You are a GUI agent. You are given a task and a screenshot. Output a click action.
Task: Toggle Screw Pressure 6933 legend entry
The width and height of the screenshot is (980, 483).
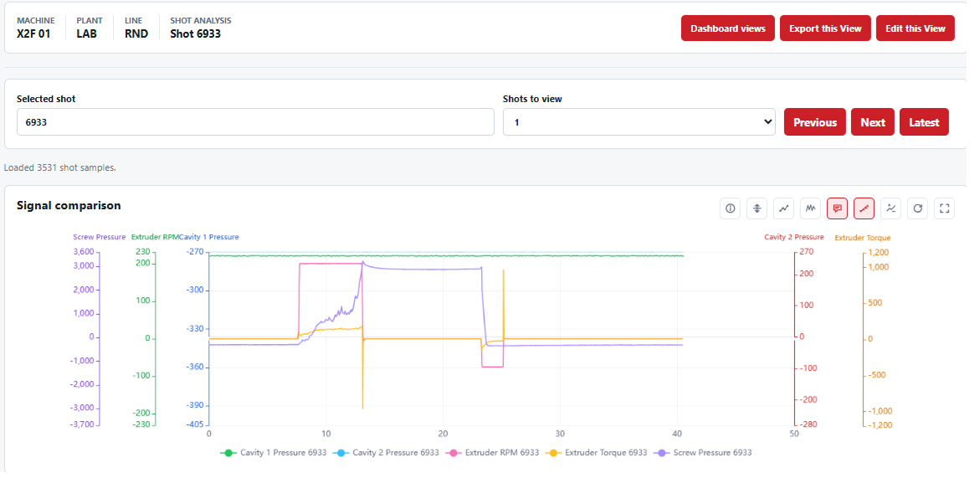tap(702, 452)
